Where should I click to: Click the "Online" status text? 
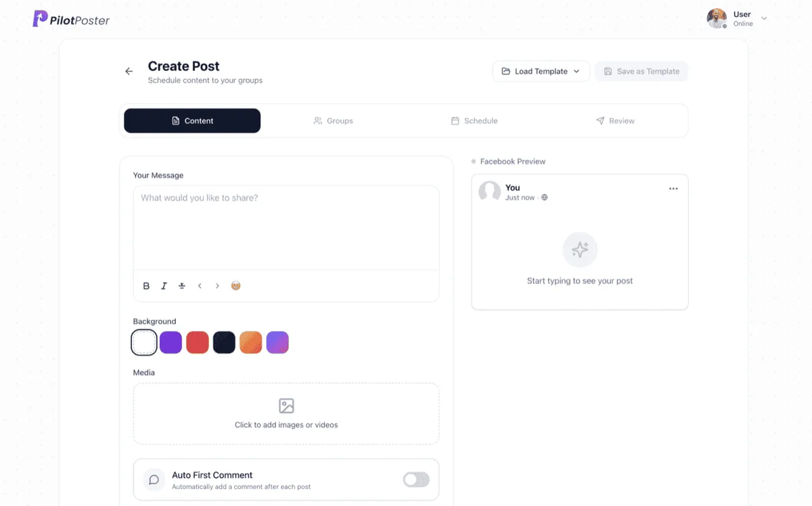[x=743, y=24]
